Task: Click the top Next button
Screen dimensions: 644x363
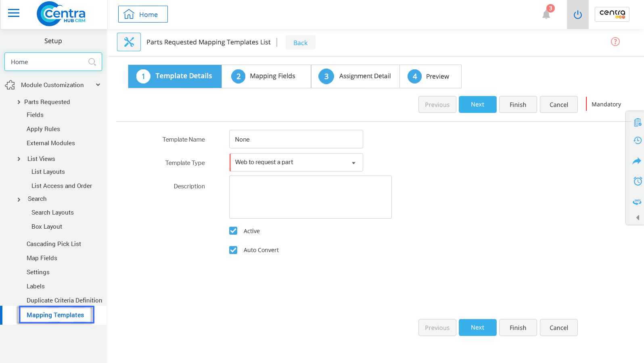Action: point(478,104)
